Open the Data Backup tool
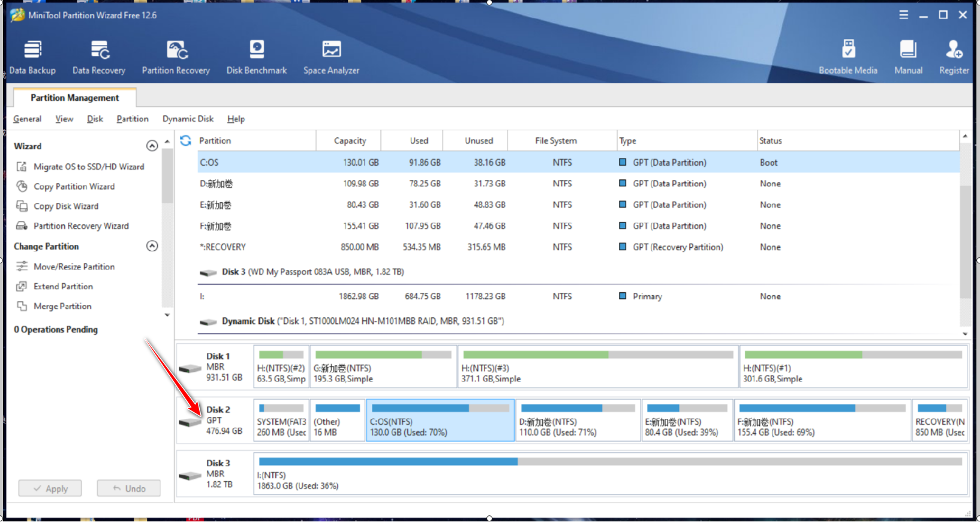Image resolution: width=980 pixels, height=522 pixels. point(32,58)
